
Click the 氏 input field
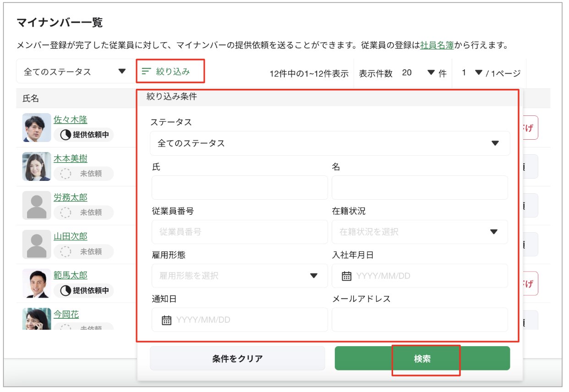240,187
